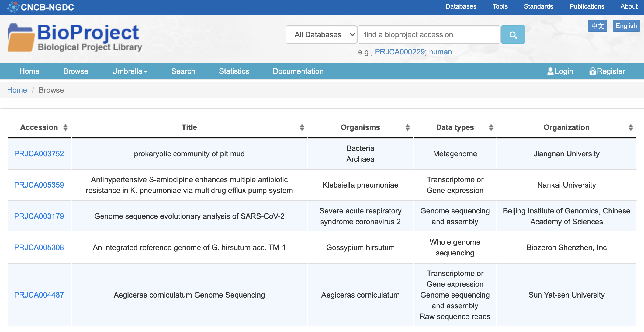The image size is (644, 332).
Task: Open Databases in top bar
Action: (461, 6)
